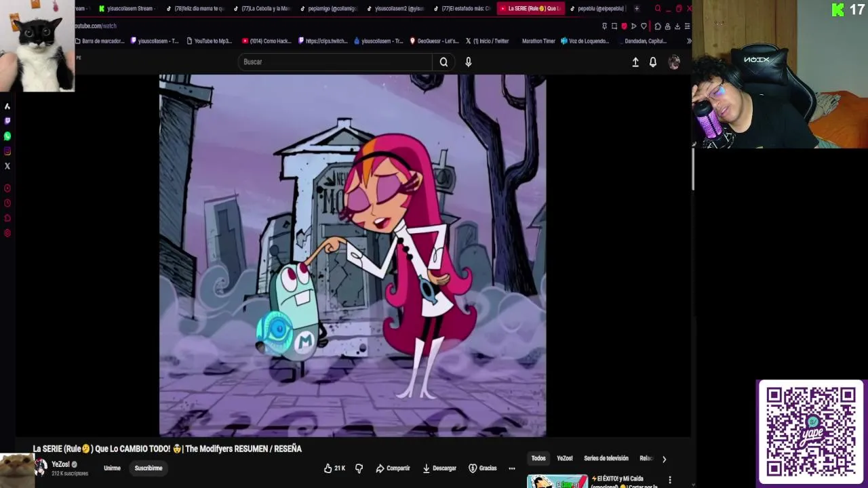This screenshot has height=488, width=868.
Task: Click the video title La SERIE text
Action: (x=167, y=449)
